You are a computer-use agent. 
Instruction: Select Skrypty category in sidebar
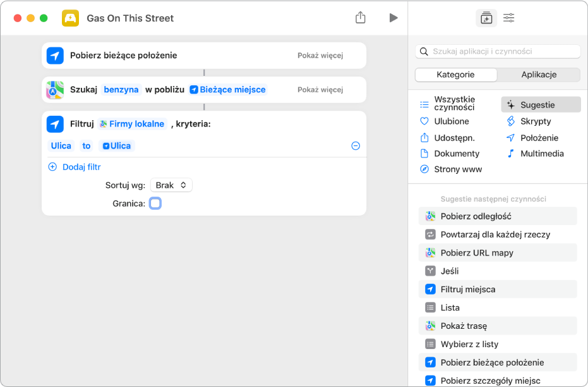tap(535, 121)
